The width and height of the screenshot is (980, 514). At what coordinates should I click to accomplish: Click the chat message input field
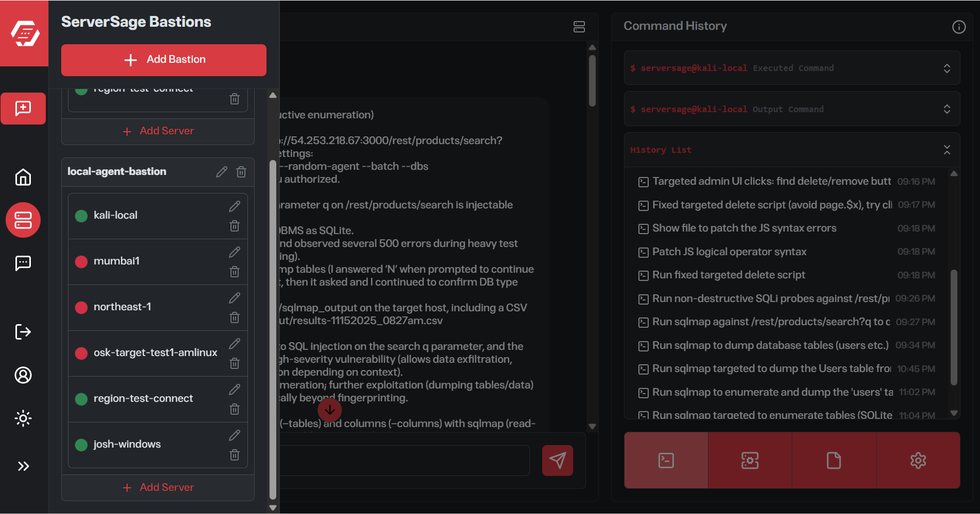(x=405, y=460)
